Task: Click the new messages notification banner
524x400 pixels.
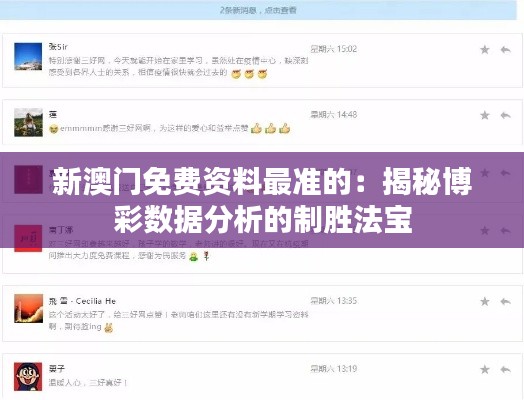Action: coord(258,10)
